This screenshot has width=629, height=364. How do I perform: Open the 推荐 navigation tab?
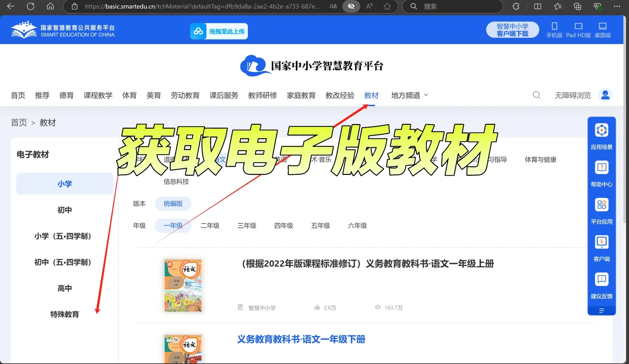pos(42,95)
